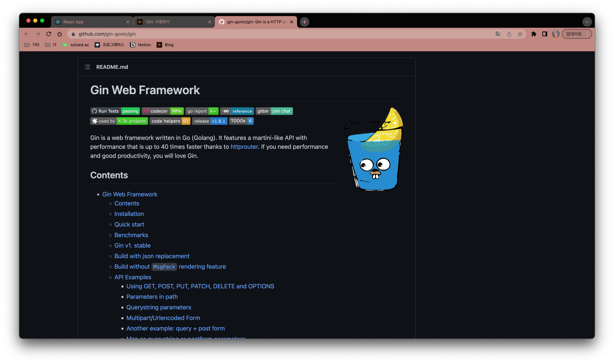Click the release v1.8.1 badge
Viewport: 614px width, 364px height.
point(210,121)
